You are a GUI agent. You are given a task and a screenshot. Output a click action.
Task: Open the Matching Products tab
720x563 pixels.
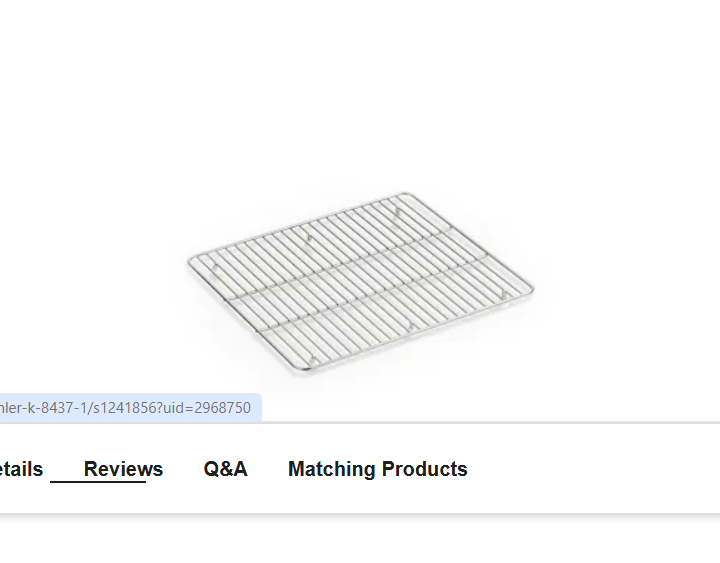coord(377,469)
